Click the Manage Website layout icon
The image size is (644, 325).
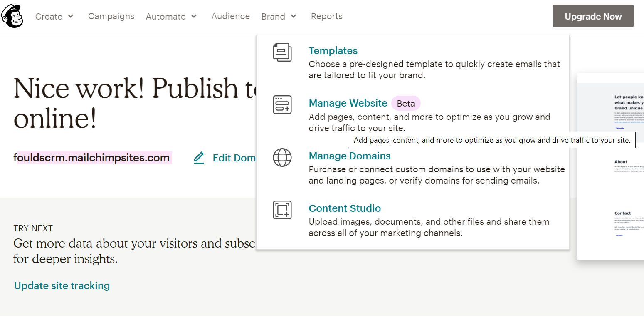click(x=282, y=104)
